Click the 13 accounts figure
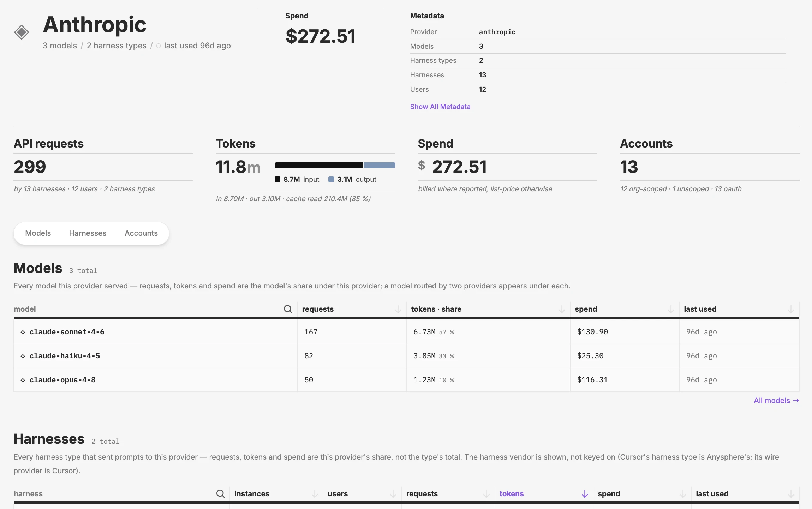812x509 pixels. click(x=629, y=167)
